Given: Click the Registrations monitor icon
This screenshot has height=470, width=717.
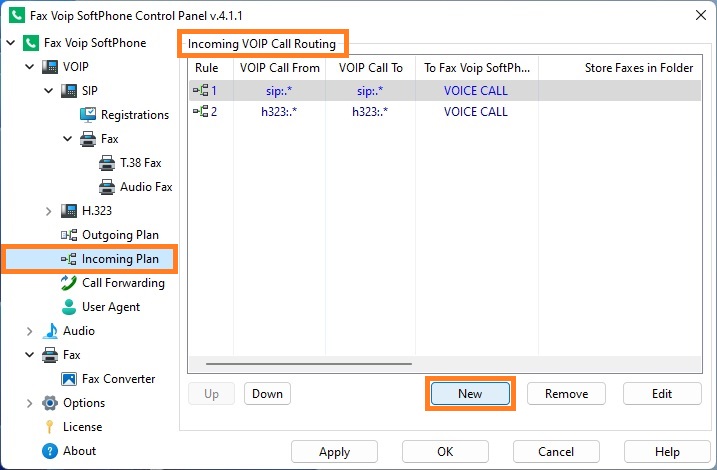Looking at the screenshot, I should point(88,115).
